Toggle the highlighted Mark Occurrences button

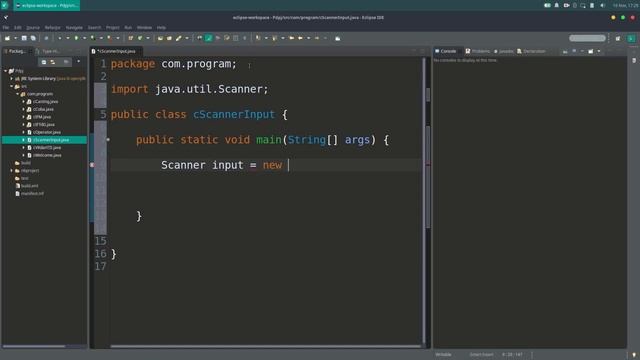209,38
